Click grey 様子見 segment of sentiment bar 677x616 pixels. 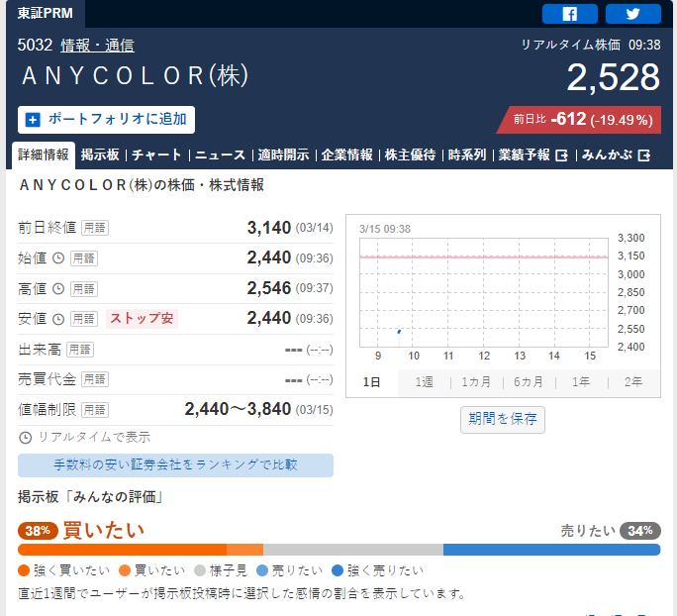(353, 550)
